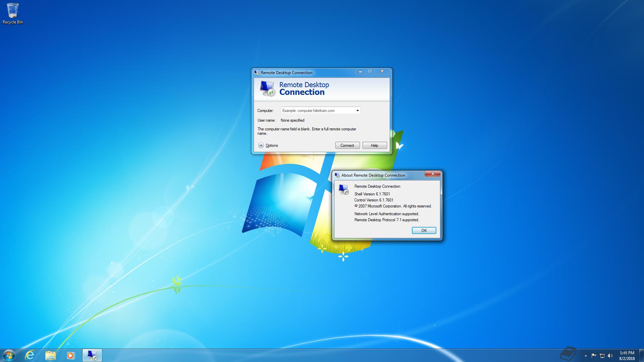
Task: Click the large Remote Desktop banner icon
Action: coord(267,88)
